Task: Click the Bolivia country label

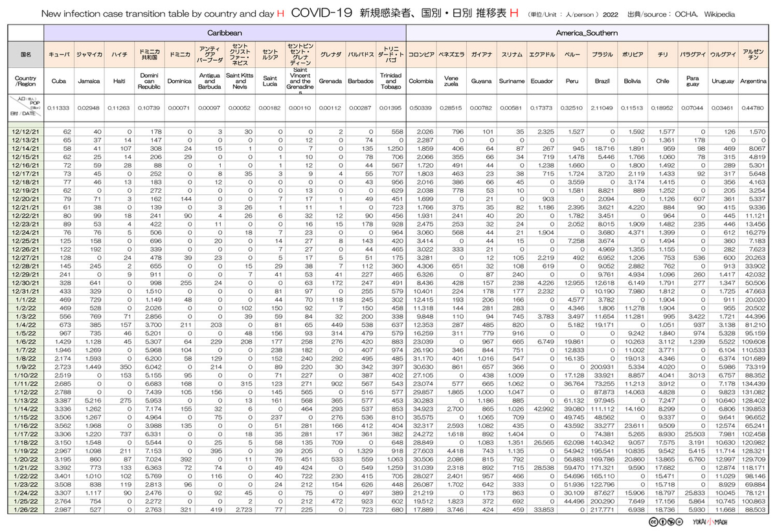Action: [632, 82]
